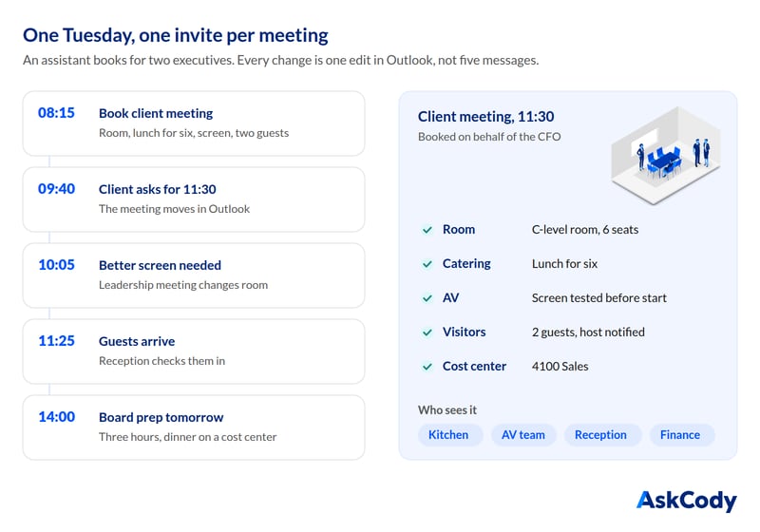Click 'Leadership meeting changes room' text
760x532 pixels.
(x=182, y=285)
